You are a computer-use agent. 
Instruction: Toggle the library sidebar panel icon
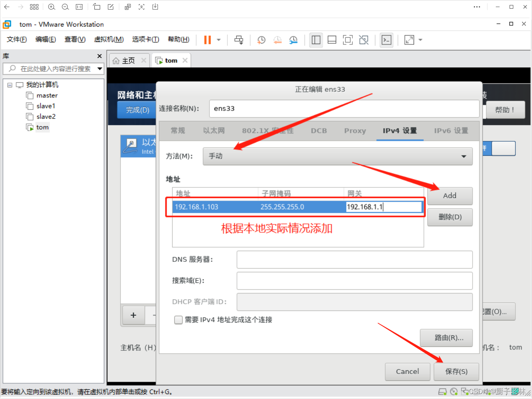(x=316, y=40)
